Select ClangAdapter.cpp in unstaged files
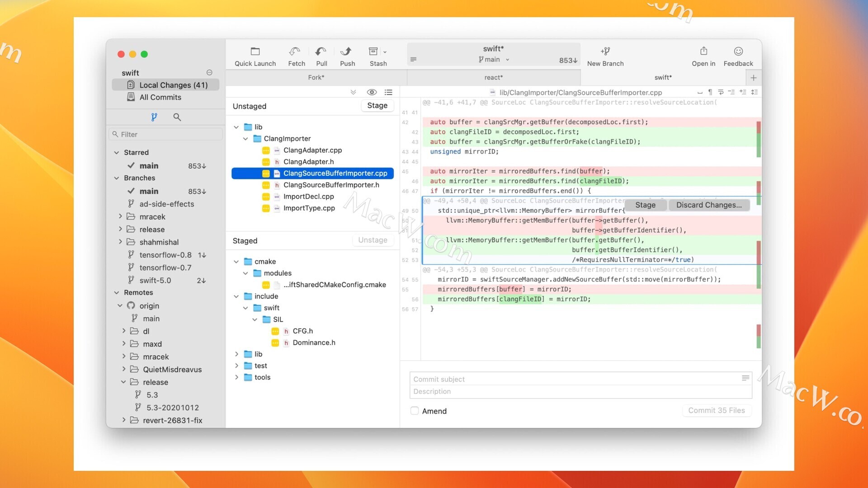Screen dimensions: 868x488 click(x=312, y=150)
